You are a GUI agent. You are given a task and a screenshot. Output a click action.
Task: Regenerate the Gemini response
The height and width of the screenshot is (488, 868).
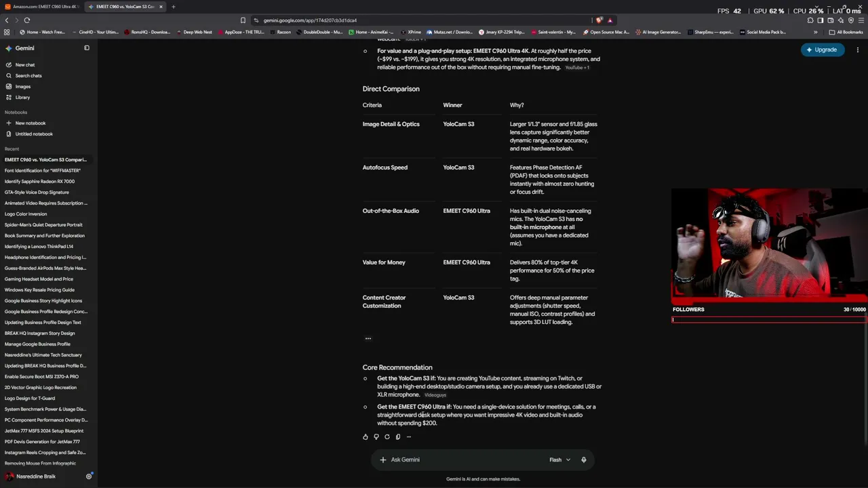(387, 436)
